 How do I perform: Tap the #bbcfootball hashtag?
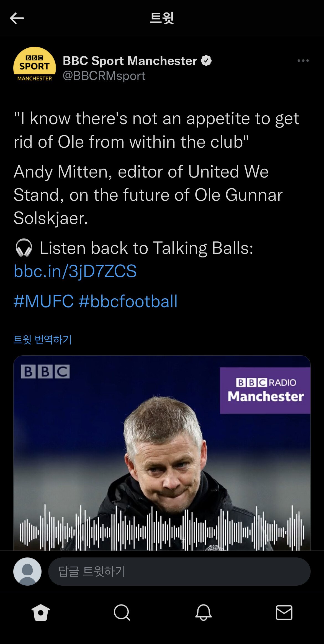128,301
